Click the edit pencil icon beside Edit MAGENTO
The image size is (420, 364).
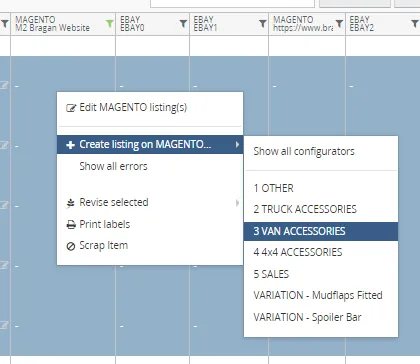71,108
